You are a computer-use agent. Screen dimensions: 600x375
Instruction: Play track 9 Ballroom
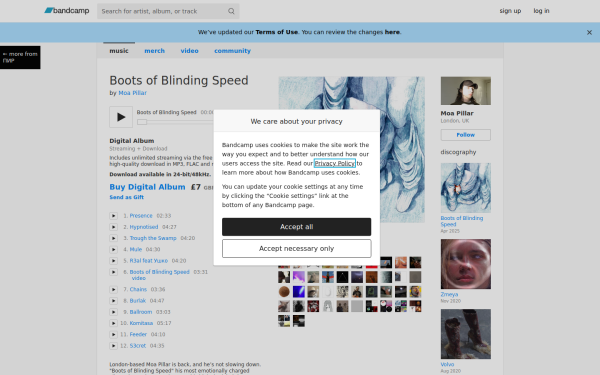tap(114, 312)
